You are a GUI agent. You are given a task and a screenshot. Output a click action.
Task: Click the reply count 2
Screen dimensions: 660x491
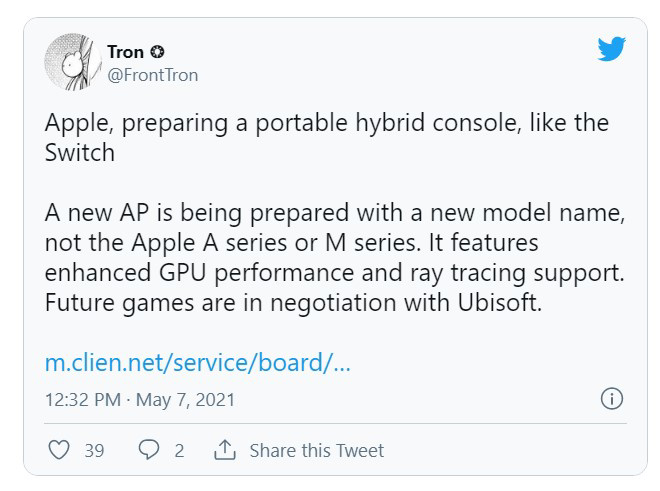tap(179, 450)
